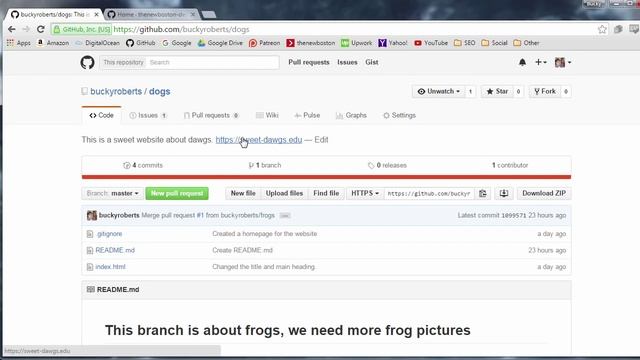Open Branch: master dropdown
Viewport: 640px width, 360px height.
pyautogui.click(x=113, y=193)
